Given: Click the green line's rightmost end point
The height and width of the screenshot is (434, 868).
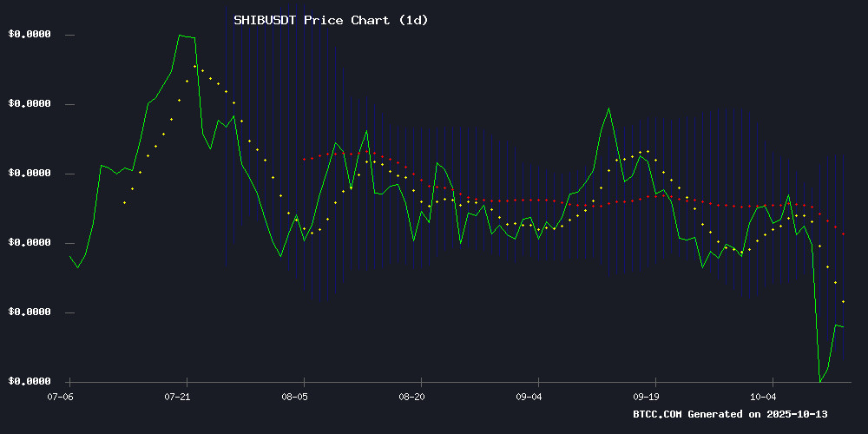Looking at the screenshot, I should [x=843, y=326].
